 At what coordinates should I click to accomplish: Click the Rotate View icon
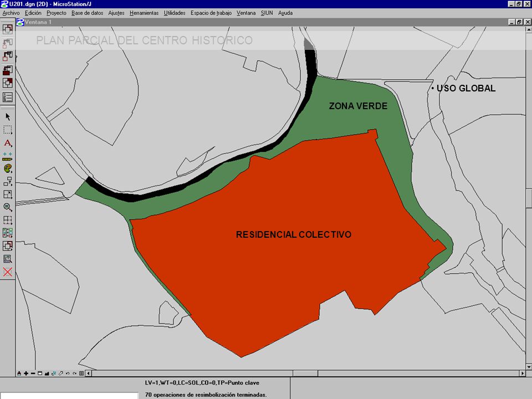[x=54, y=373]
